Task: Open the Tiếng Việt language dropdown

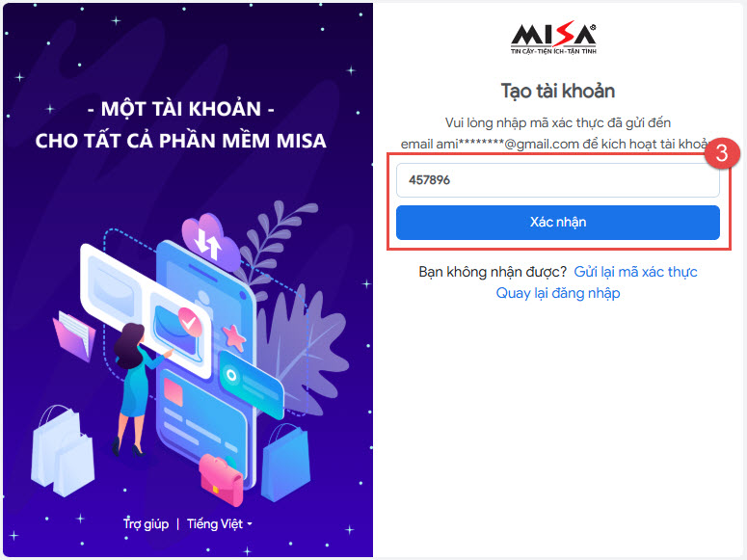Action: pyautogui.click(x=219, y=523)
